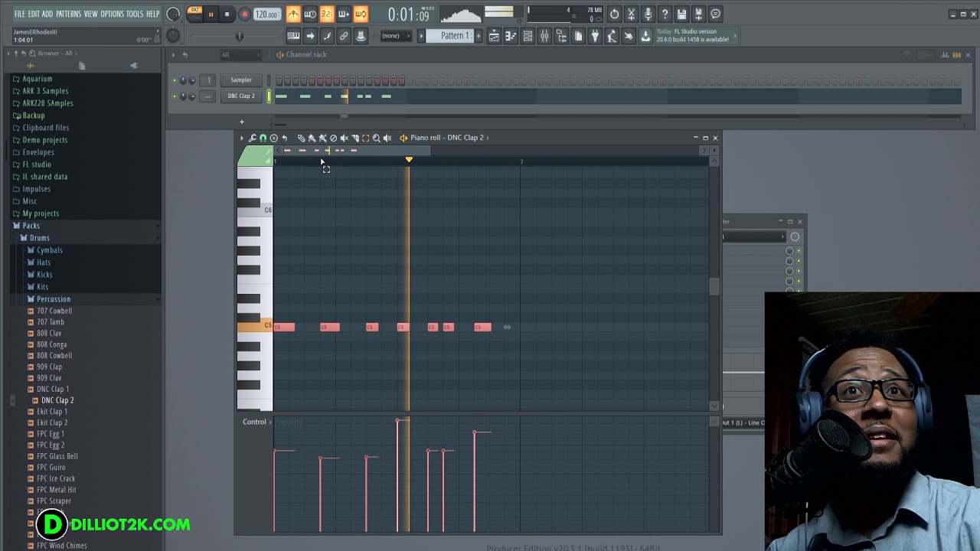Toggle the first step of Sampler sequence

(x=279, y=80)
